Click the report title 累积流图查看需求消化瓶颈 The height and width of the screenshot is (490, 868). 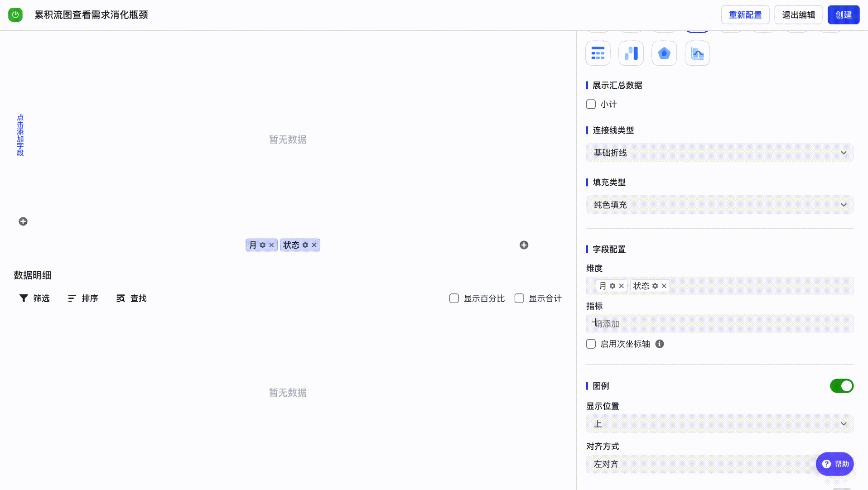[92, 15]
